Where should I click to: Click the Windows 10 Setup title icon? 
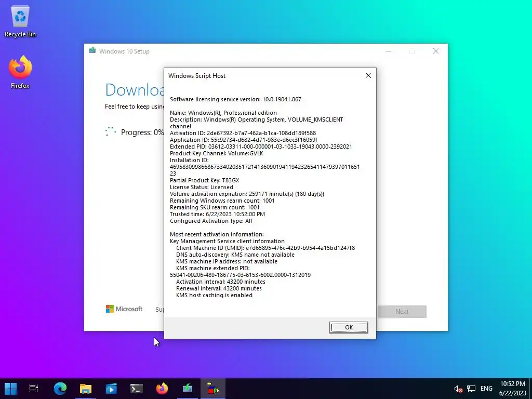tap(92, 50)
